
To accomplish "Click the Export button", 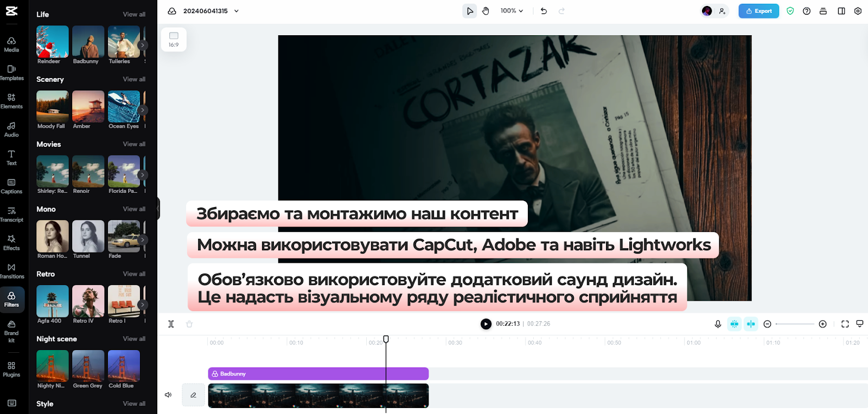I will pos(758,11).
